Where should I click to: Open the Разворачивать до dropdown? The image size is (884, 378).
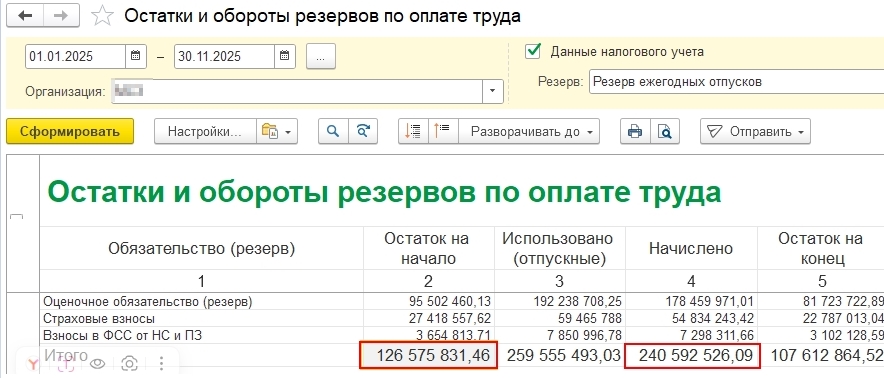pos(528,131)
